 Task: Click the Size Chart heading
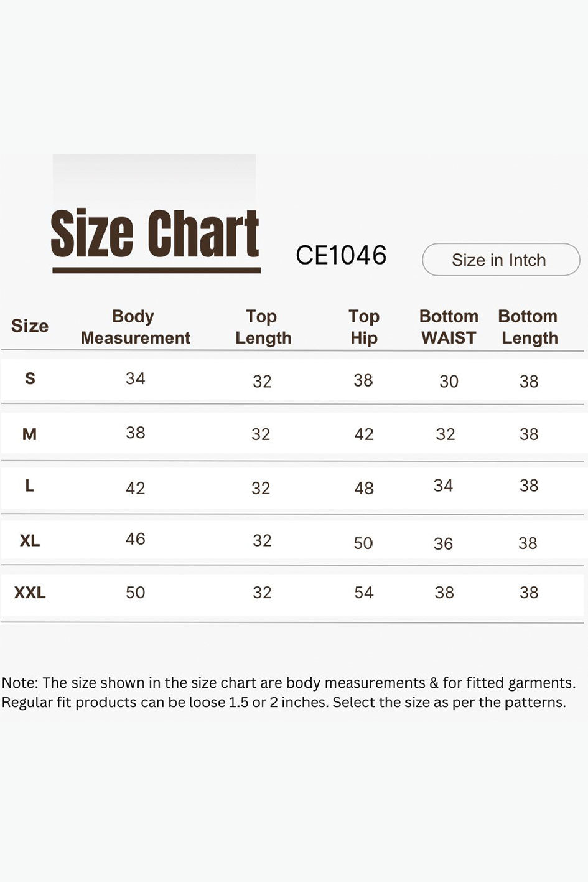tap(155, 234)
